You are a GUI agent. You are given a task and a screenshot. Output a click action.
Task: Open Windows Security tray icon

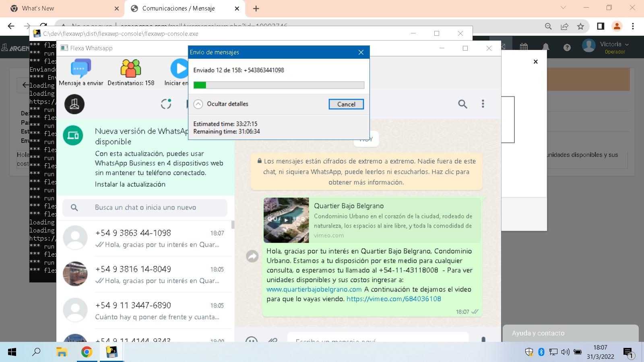[529, 352]
